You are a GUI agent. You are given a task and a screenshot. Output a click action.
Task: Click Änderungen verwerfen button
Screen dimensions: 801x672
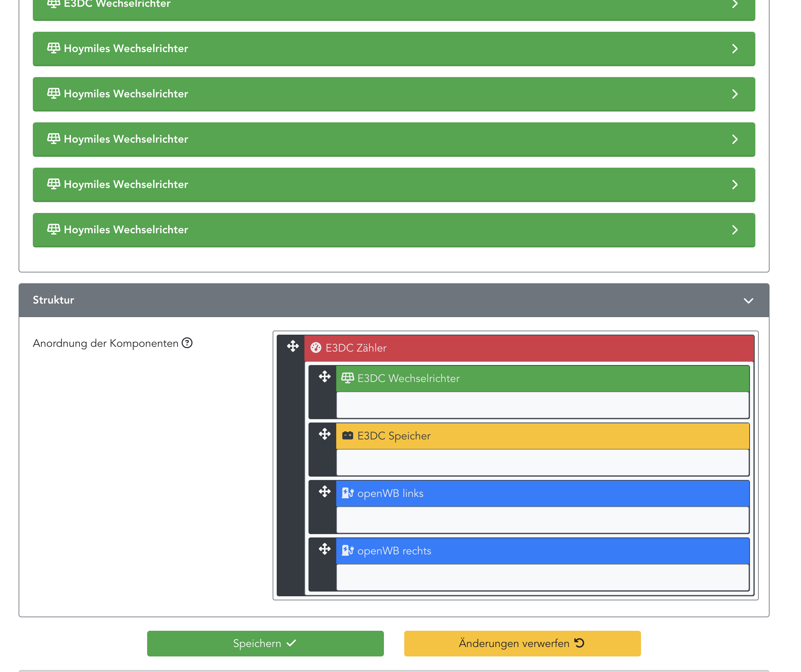(522, 643)
